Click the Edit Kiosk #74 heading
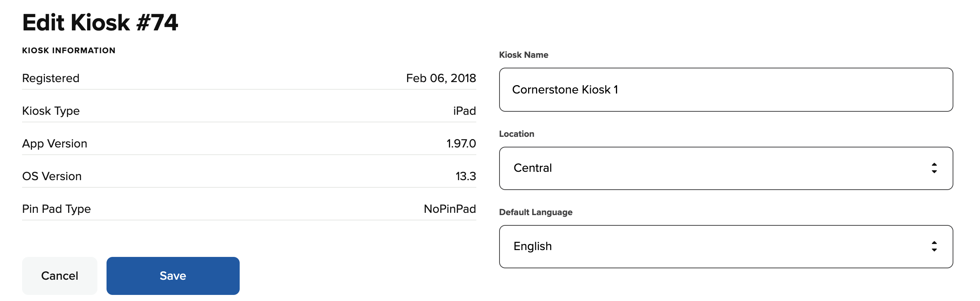 [100, 23]
